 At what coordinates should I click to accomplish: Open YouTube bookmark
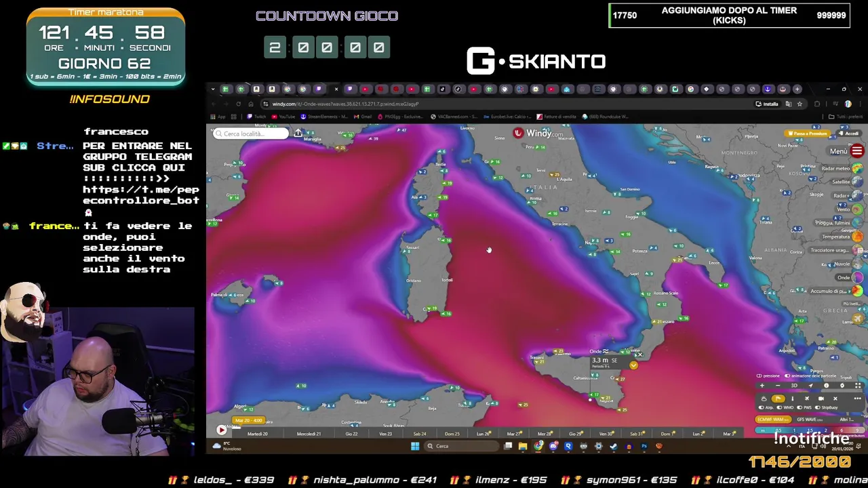point(283,117)
